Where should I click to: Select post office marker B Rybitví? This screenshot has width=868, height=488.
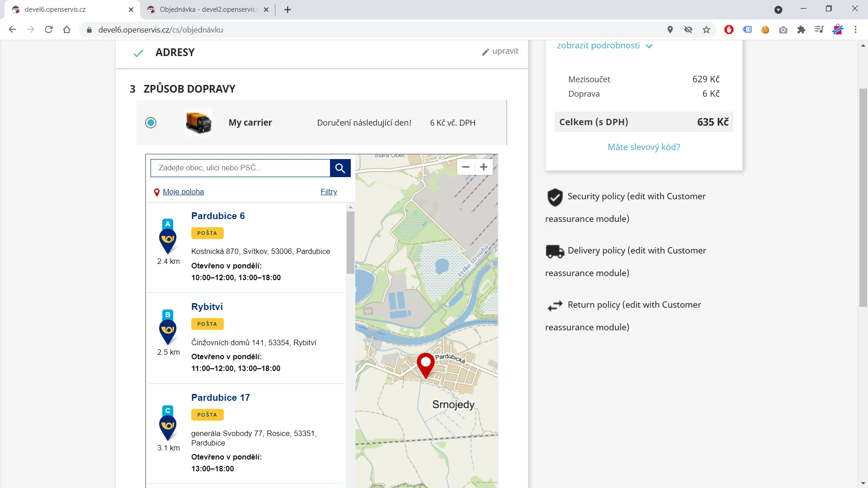click(x=168, y=327)
